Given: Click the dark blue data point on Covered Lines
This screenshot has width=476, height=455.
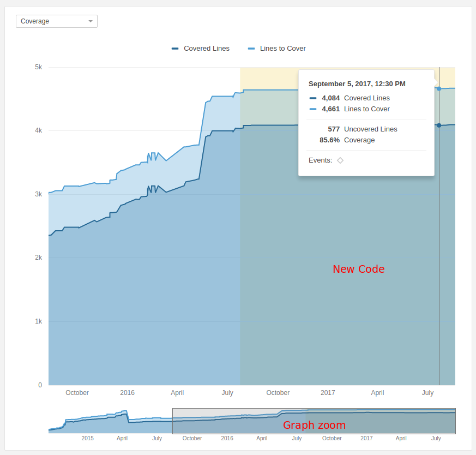Looking at the screenshot, I should 439,125.
